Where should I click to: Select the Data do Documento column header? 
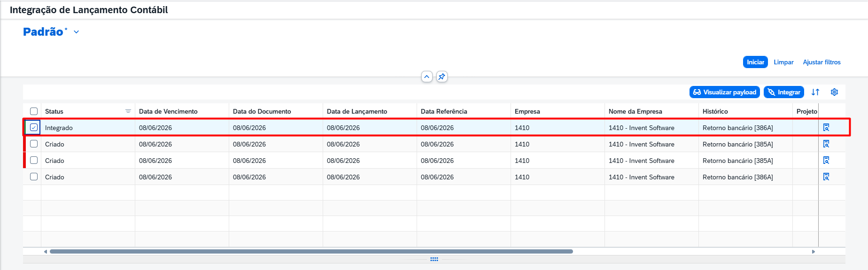pyautogui.click(x=276, y=111)
